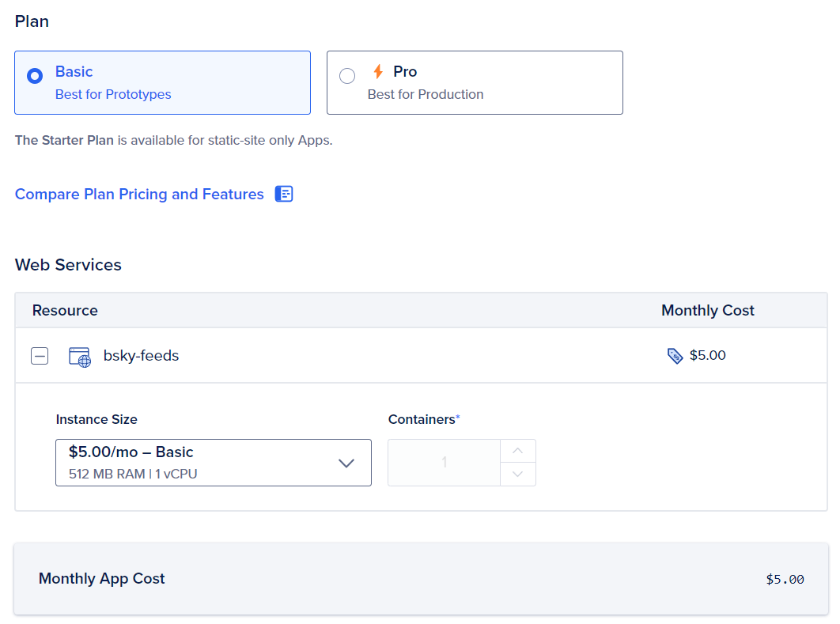The image size is (840, 624).
Task: Click the Best for Production card text
Action: click(x=426, y=95)
